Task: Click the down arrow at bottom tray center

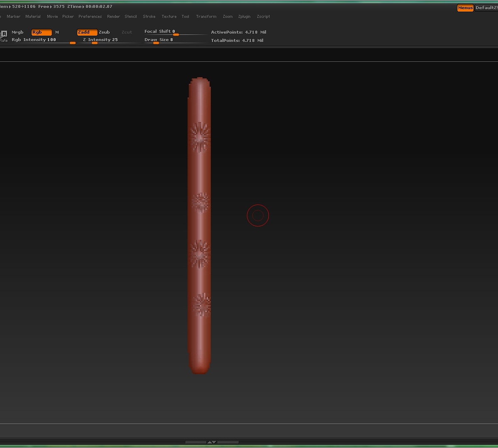Action: [214, 442]
